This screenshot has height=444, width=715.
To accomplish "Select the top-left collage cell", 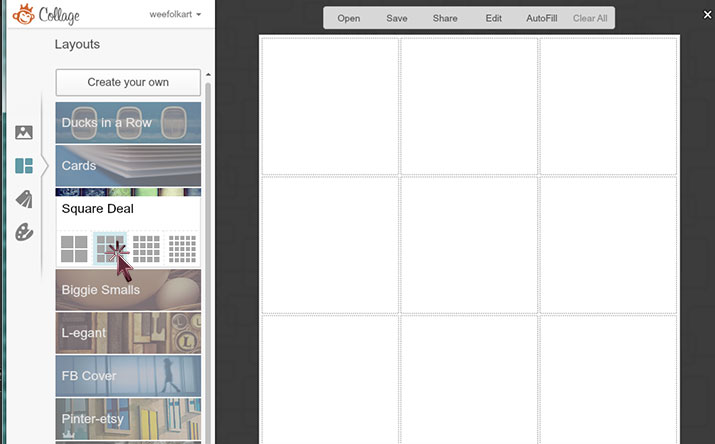I will tap(330, 106).
